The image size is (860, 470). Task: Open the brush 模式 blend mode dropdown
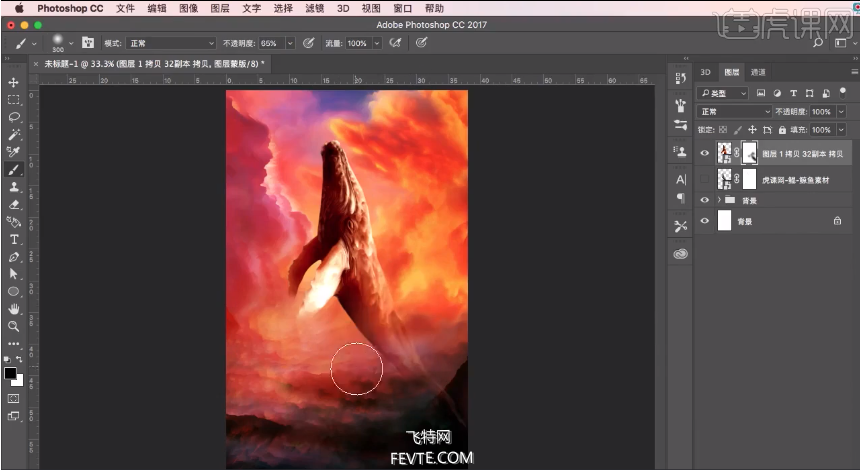click(171, 44)
